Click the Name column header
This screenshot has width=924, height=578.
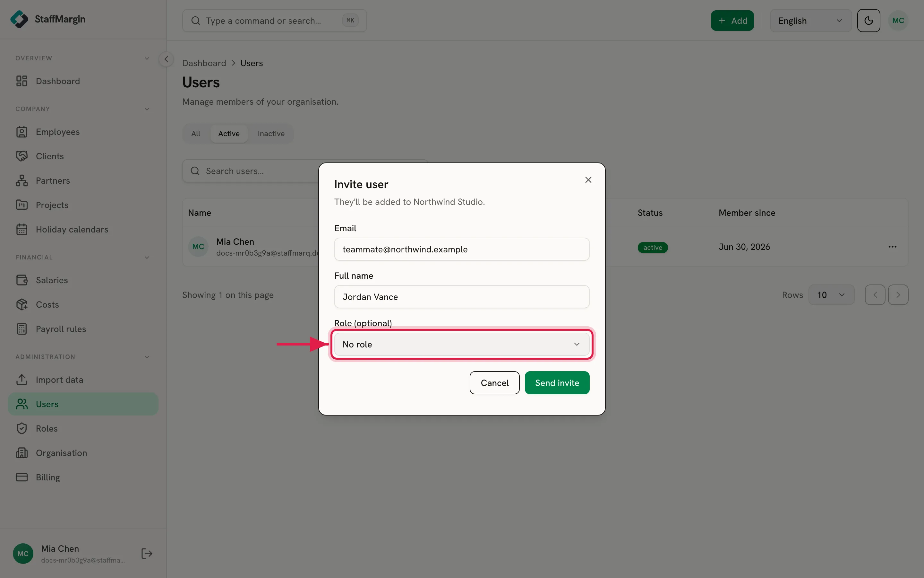(199, 213)
